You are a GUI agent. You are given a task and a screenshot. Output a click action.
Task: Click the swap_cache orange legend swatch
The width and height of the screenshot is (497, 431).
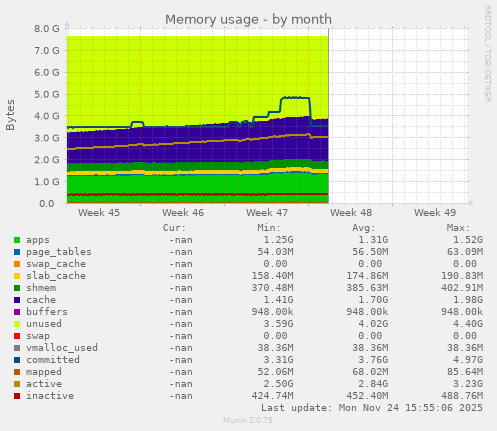coord(17,264)
